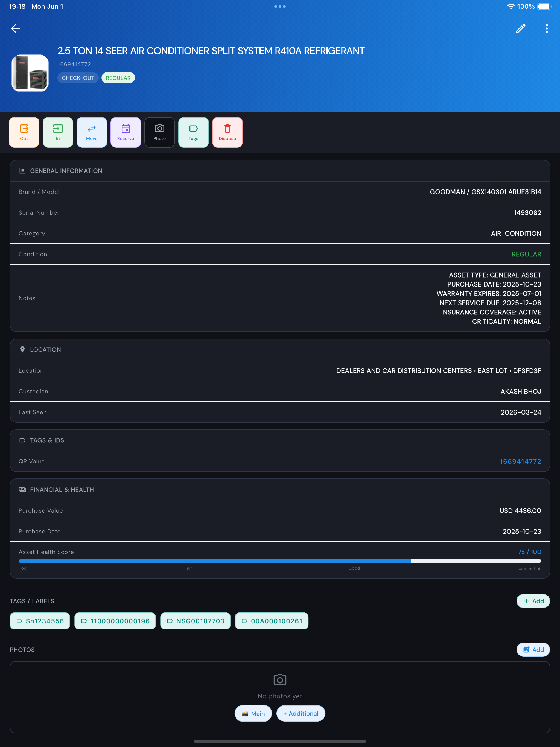The width and height of the screenshot is (560, 747).
Task: Tap the Main photo button
Action: [x=253, y=714]
